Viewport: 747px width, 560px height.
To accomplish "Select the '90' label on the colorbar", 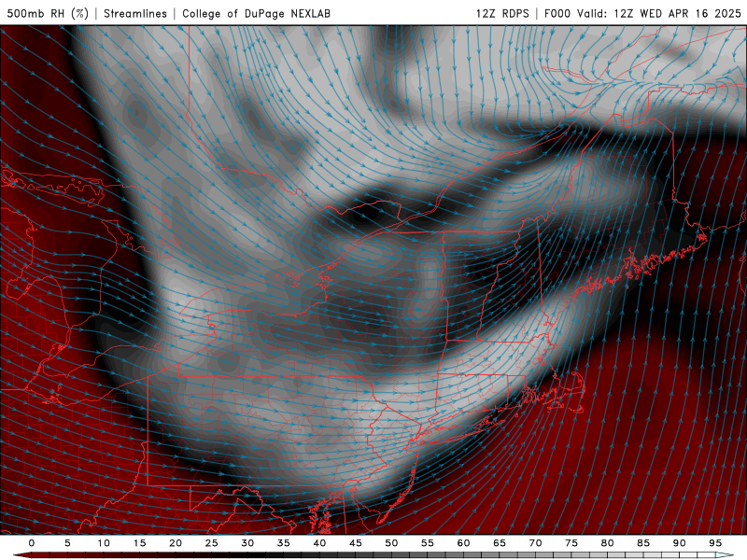I will 680,543.
